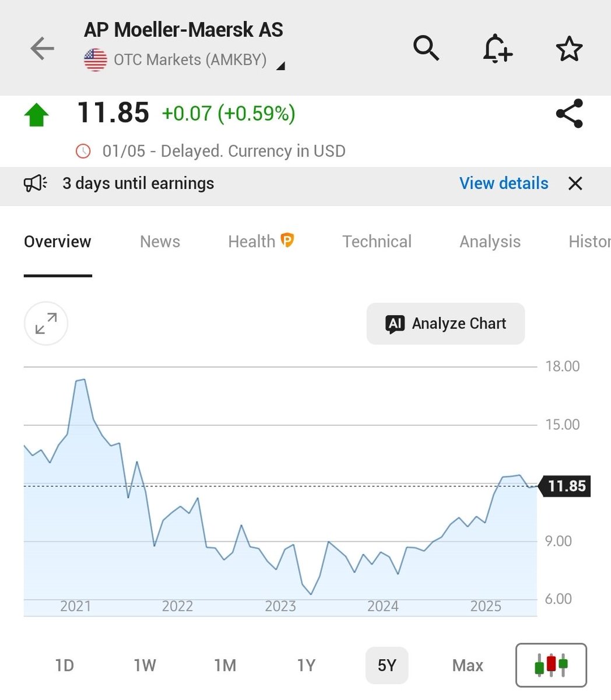Image resolution: width=611 pixels, height=700 pixels.
Task: Switch to candlestick chart type
Action: (551, 665)
